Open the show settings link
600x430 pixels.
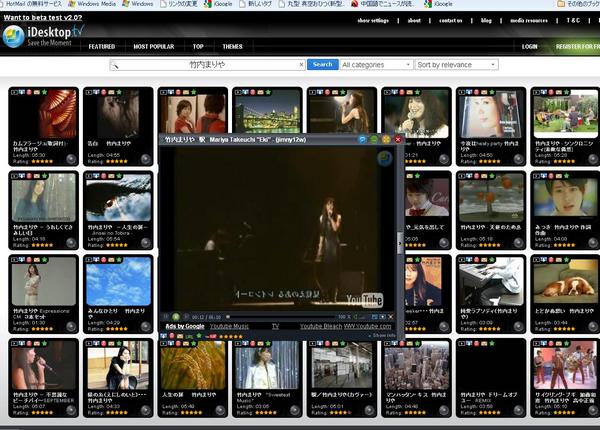[x=373, y=21]
